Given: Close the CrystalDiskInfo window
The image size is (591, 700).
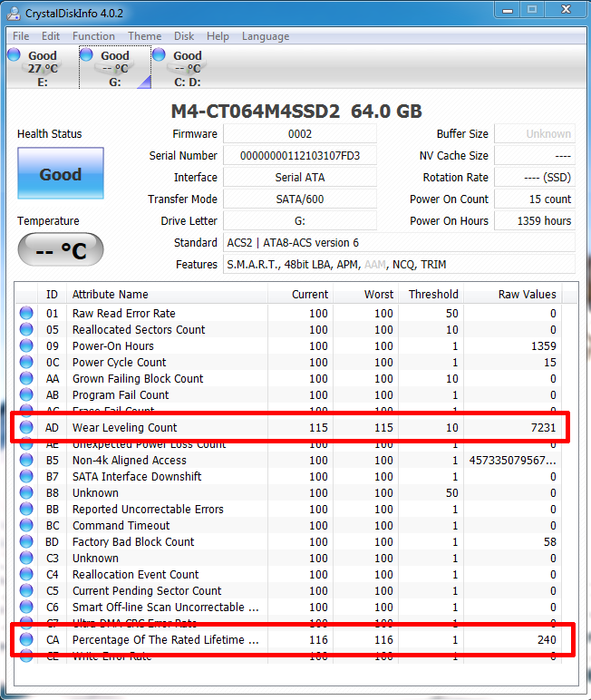Looking at the screenshot, I should point(566,10).
